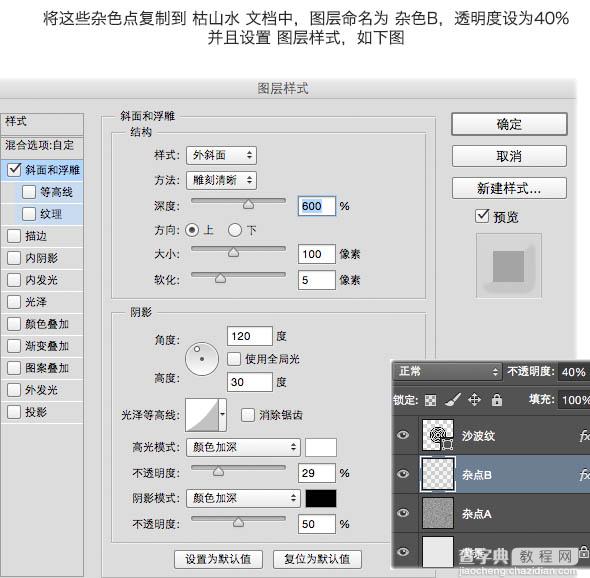
Task: Click the 确定 button
Action: point(509,124)
